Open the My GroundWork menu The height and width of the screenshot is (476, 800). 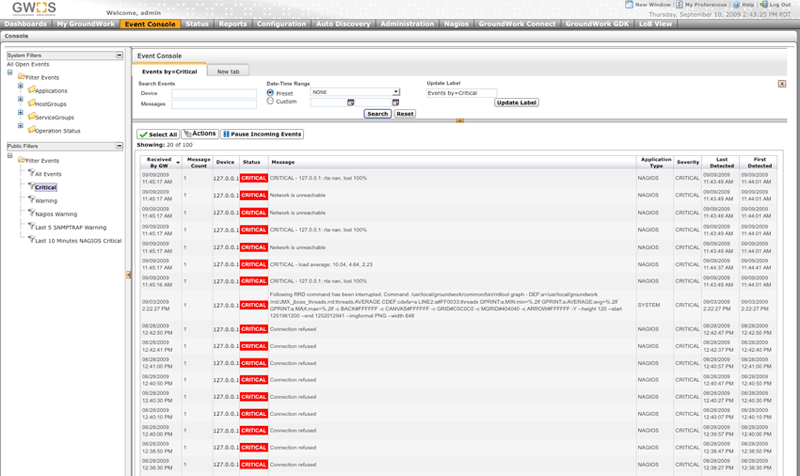(x=86, y=24)
